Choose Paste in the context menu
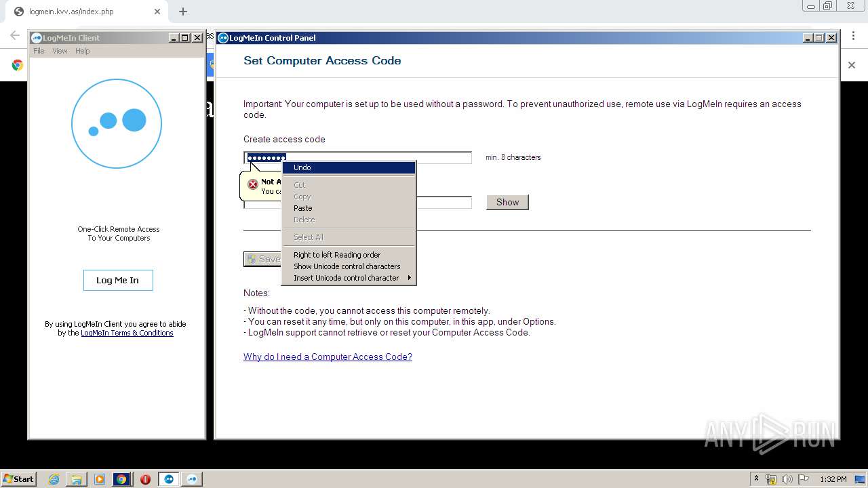This screenshot has height=488, width=868. (349, 208)
